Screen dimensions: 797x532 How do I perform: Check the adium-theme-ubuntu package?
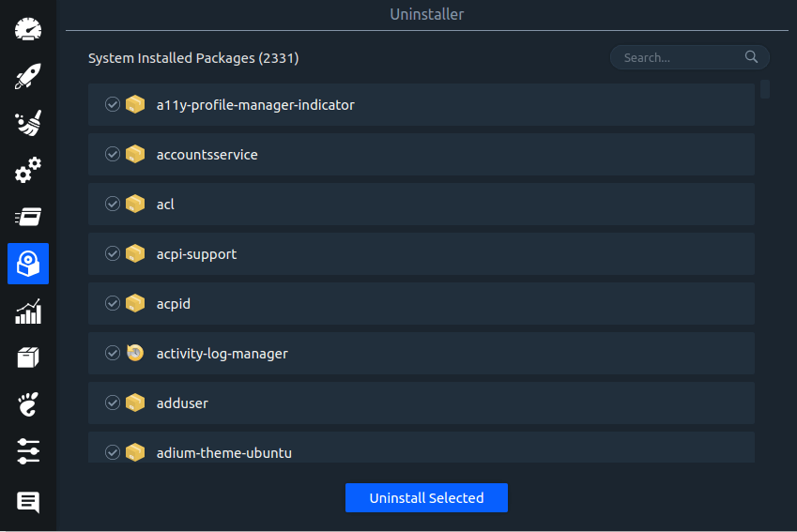click(x=113, y=452)
